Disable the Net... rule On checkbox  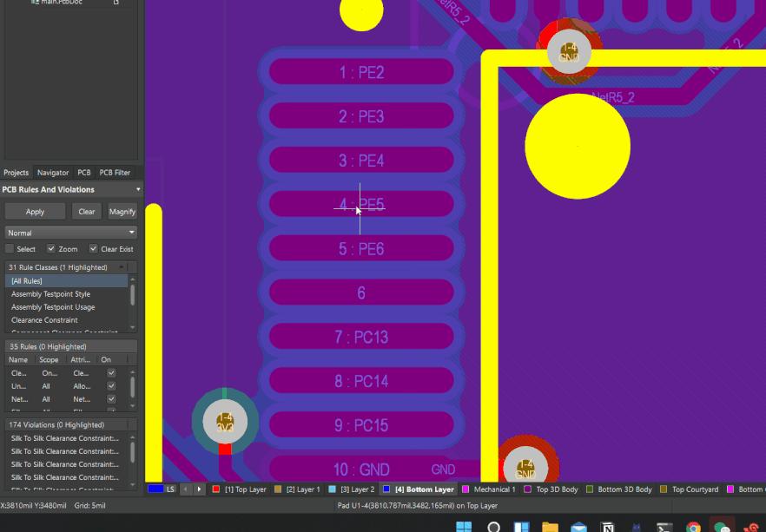click(x=111, y=399)
